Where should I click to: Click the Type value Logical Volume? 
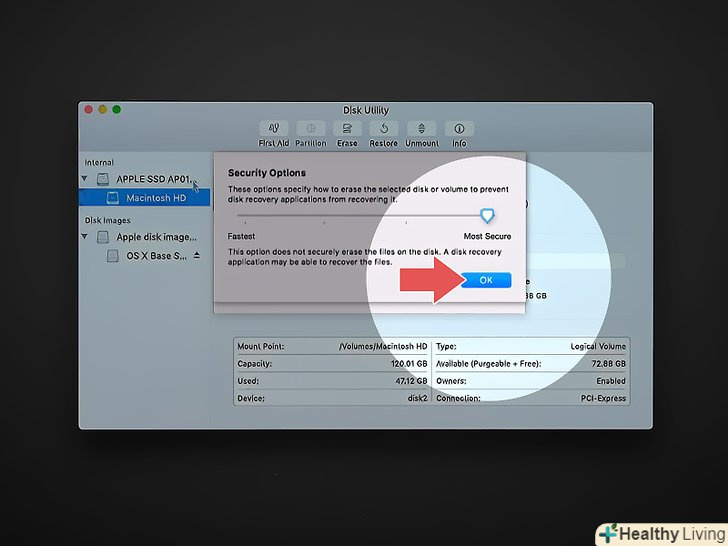[x=598, y=346]
